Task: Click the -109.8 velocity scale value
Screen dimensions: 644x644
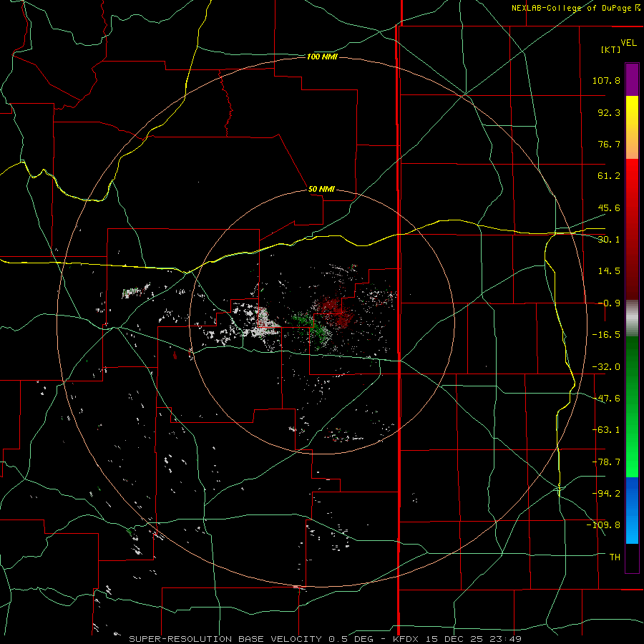Action: pos(604,525)
